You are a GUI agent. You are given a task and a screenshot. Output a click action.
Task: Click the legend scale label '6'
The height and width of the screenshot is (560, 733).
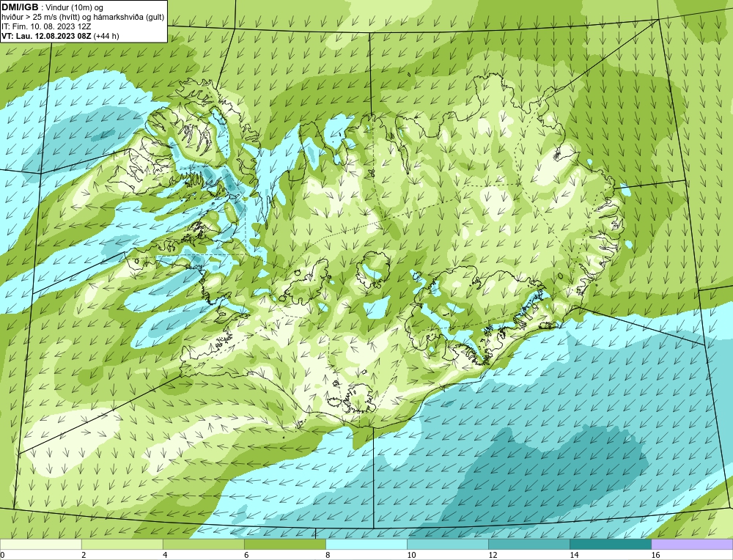[246, 555]
